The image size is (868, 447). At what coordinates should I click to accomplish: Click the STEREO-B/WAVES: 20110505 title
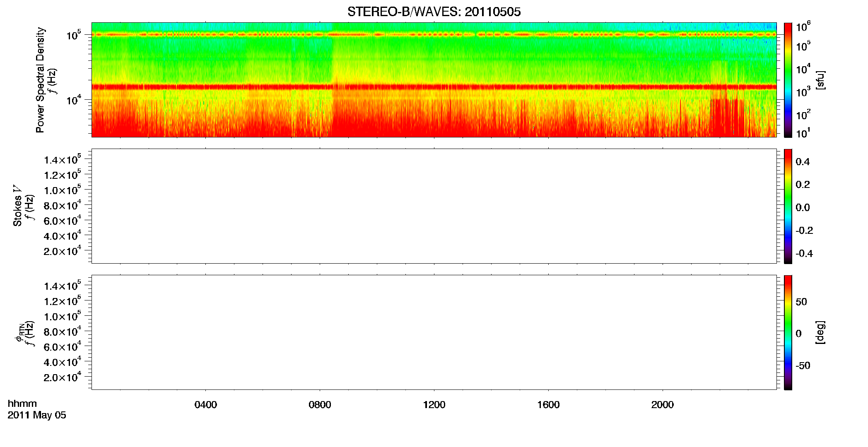tap(434, 12)
